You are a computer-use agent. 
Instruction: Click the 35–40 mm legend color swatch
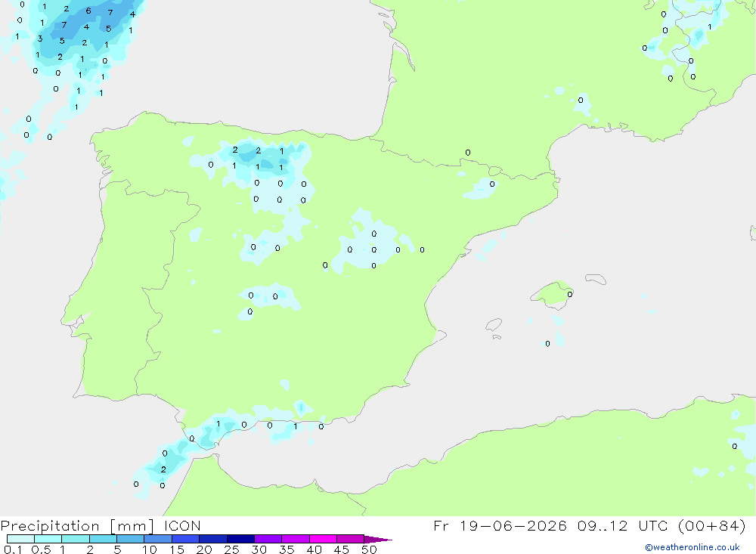point(296,539)
